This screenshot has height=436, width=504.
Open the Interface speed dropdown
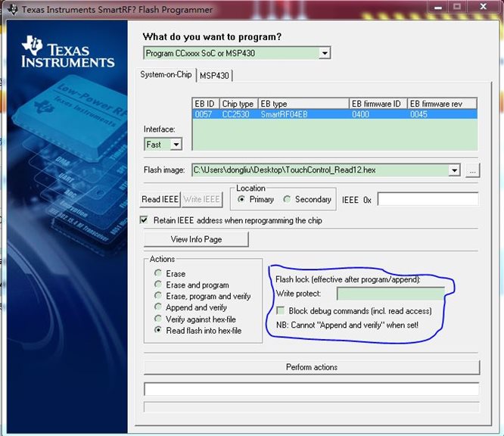(x=176, y=145)
